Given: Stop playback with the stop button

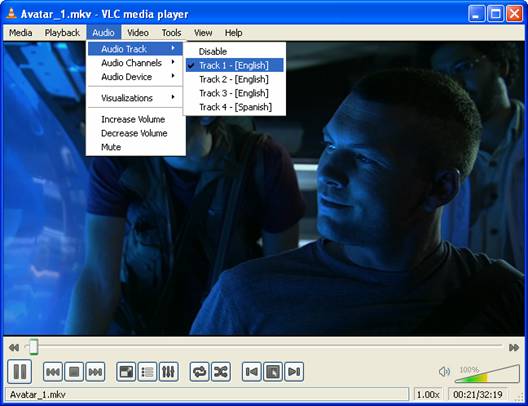Looking at the screenshot, I should pyautogui.click(x=74, y=372).
